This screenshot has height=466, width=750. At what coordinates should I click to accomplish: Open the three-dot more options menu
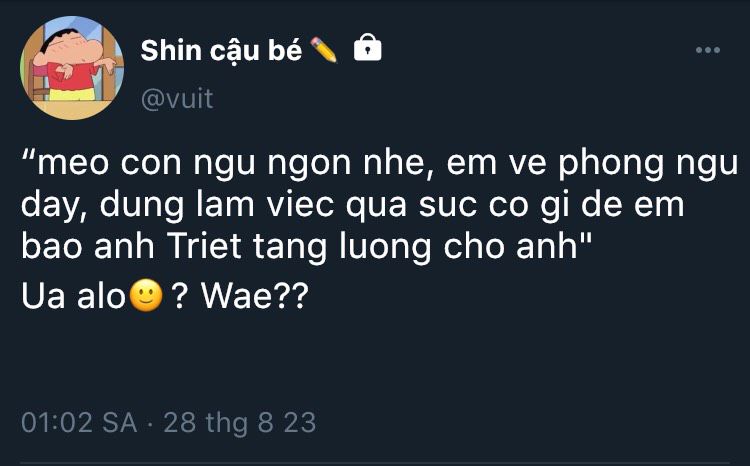click(x=707, y=50)
